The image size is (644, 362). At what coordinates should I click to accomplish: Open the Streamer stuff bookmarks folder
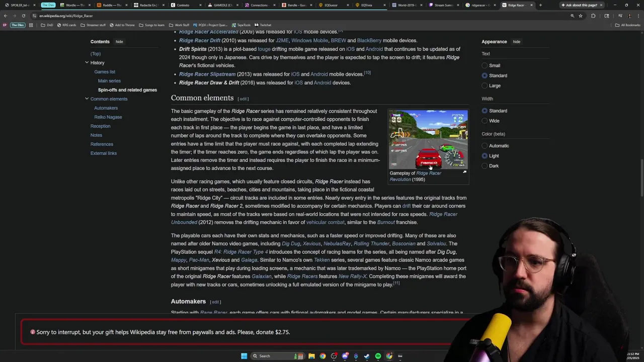pos(93,25)
